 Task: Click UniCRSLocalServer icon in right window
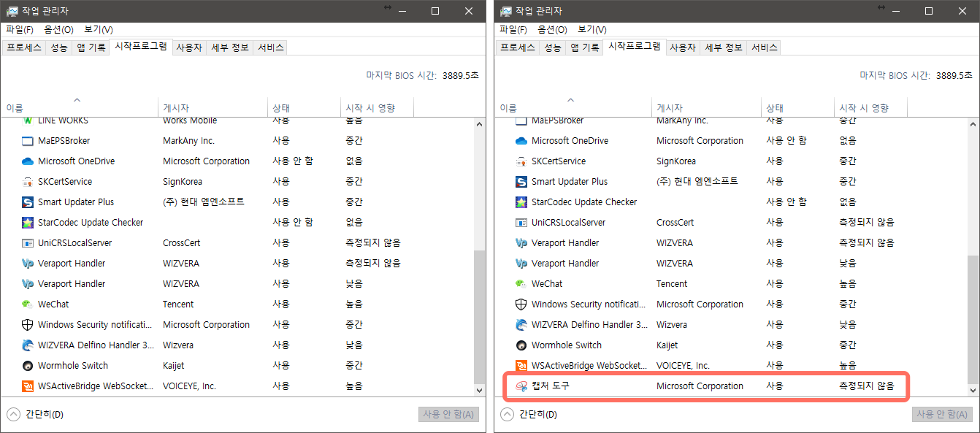click(x=521, y=223)
